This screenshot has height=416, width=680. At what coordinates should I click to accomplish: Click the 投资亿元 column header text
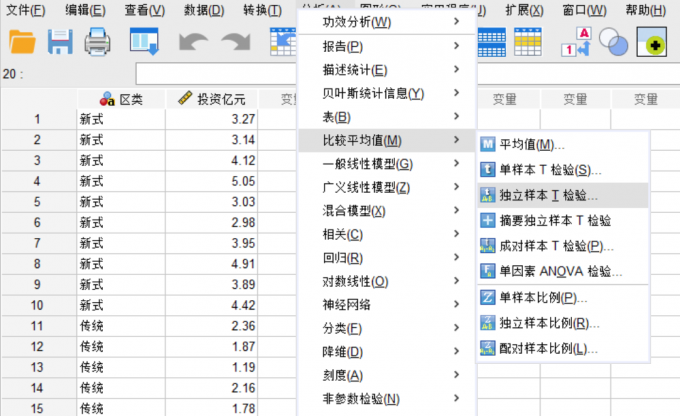221,99
